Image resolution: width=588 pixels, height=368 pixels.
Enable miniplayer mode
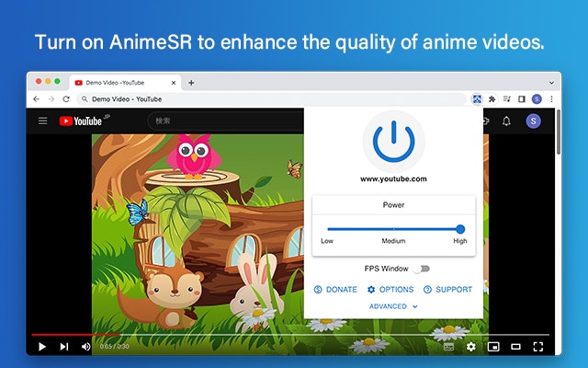click(x=493, y=347)
